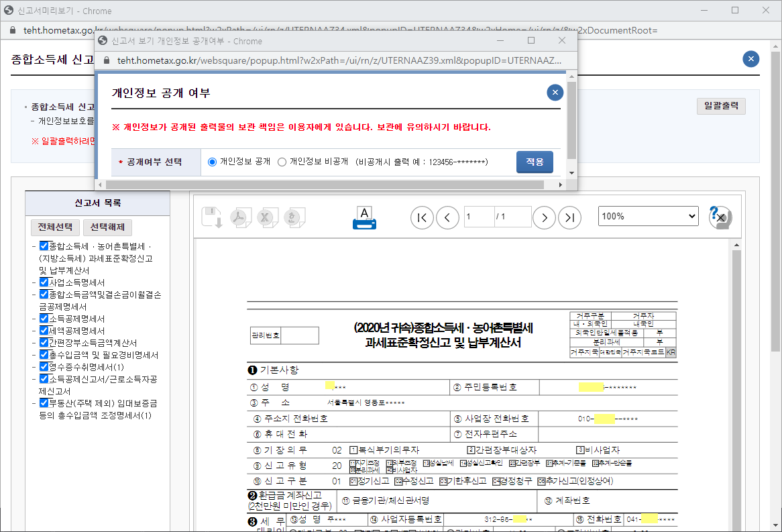Jump to the last page
Screen dimensions: 782x532
click(x=570, y=217)
